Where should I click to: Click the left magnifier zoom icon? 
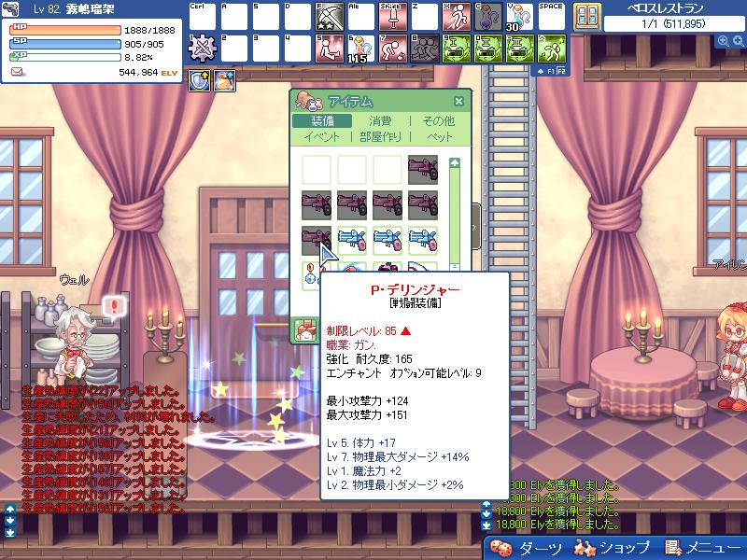(x=723, y=41)
